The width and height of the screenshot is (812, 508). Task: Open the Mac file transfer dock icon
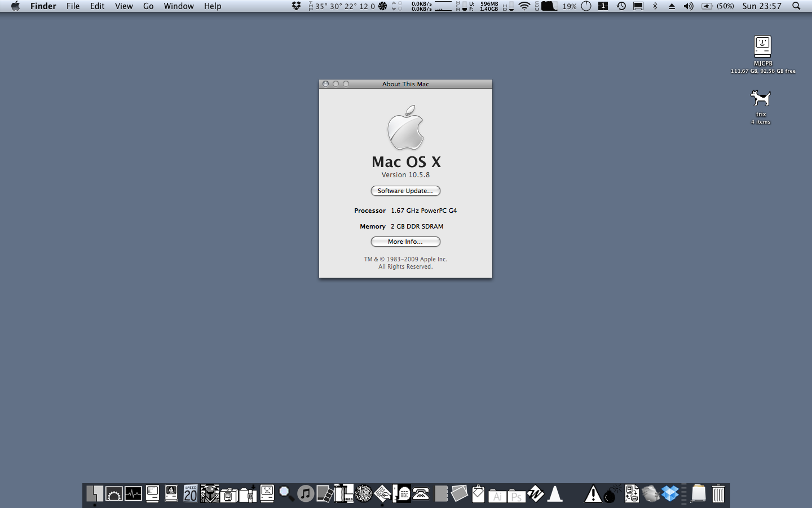(x=632, y=494)
